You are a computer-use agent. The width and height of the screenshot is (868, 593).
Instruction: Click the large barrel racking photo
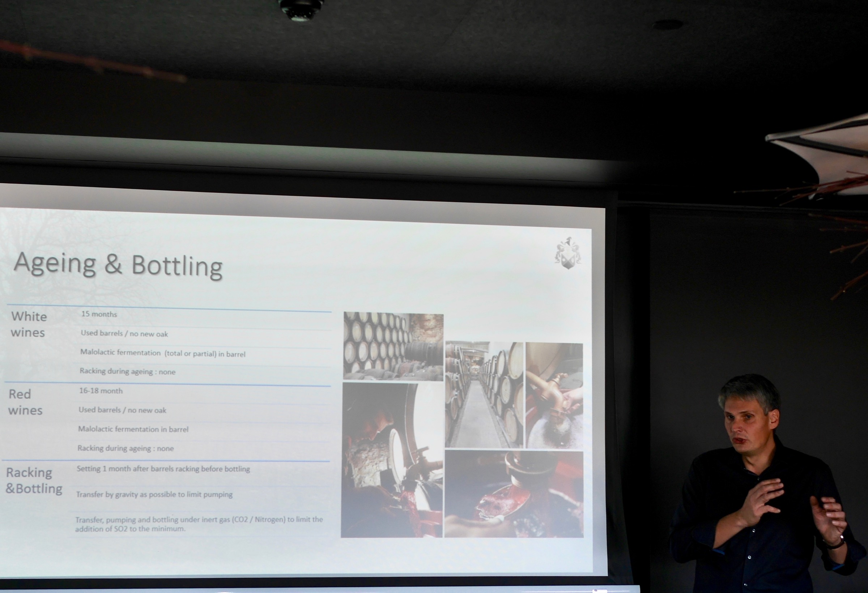pos(392,460)
